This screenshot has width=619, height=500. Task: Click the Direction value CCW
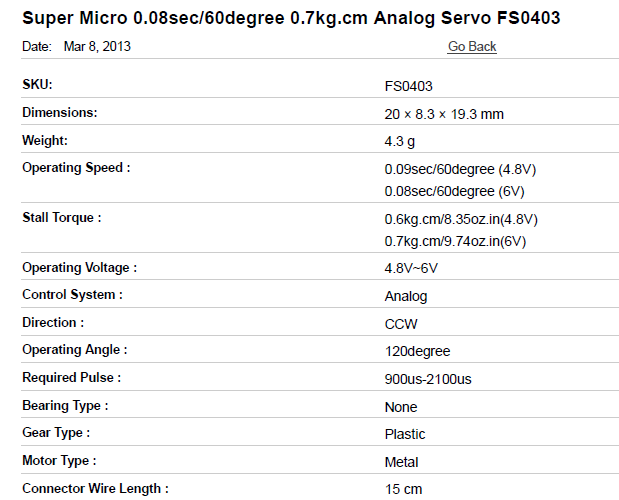coord(401,324)
